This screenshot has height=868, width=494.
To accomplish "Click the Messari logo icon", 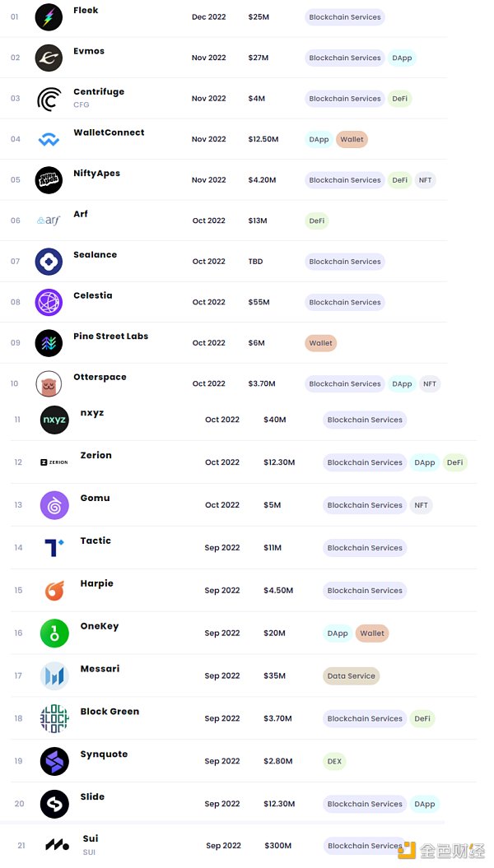I will click(x=54, y=676).
